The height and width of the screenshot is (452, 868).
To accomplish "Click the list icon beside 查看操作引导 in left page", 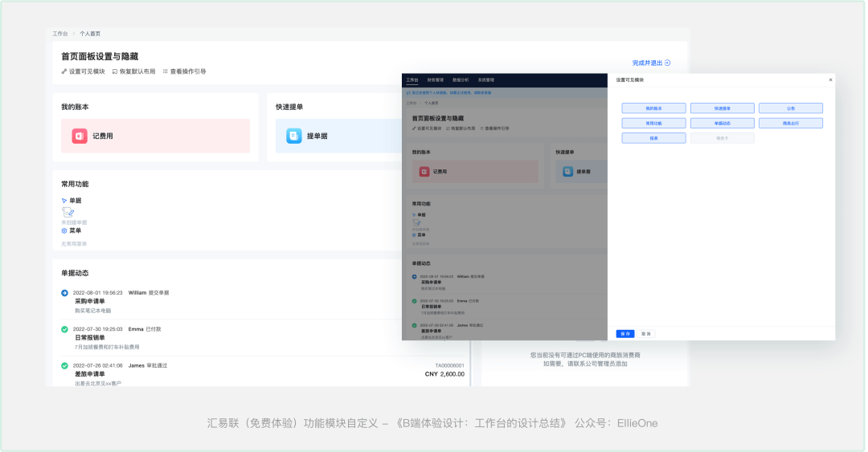I will tap(165, 71).
